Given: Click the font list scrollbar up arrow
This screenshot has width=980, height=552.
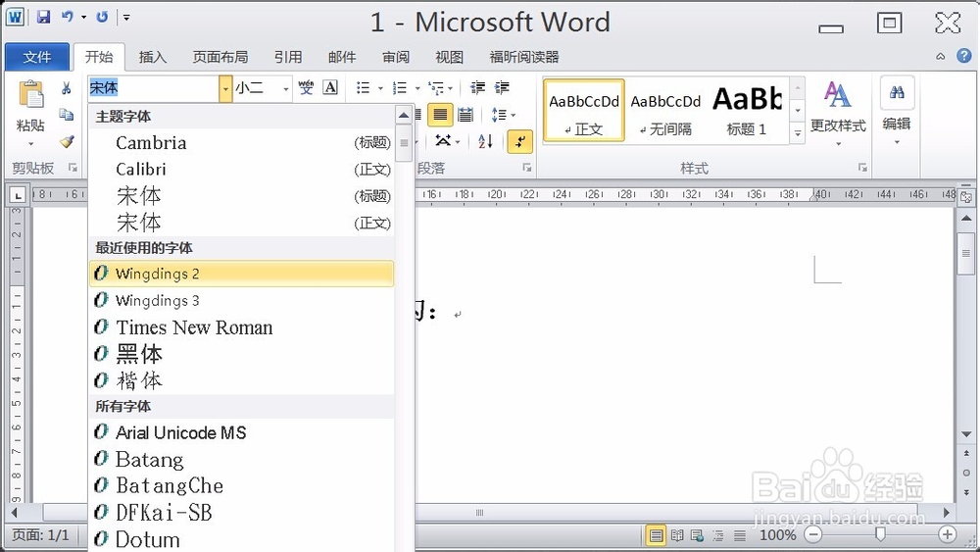Looking at the screenshot, I should coord(404,115).
